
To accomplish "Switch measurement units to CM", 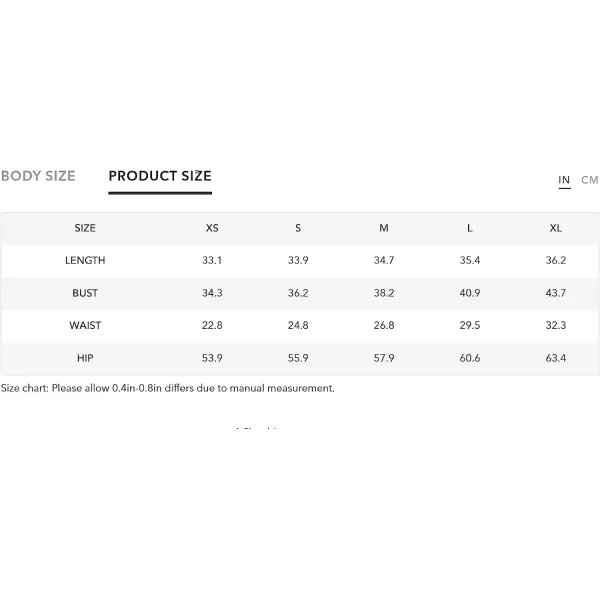I will (589, 180).
